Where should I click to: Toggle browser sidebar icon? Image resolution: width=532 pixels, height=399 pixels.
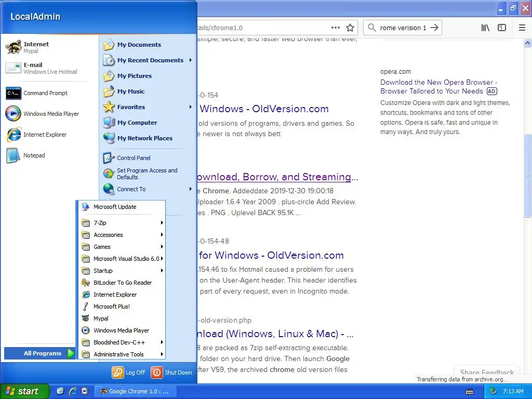(x=502, y=28)
